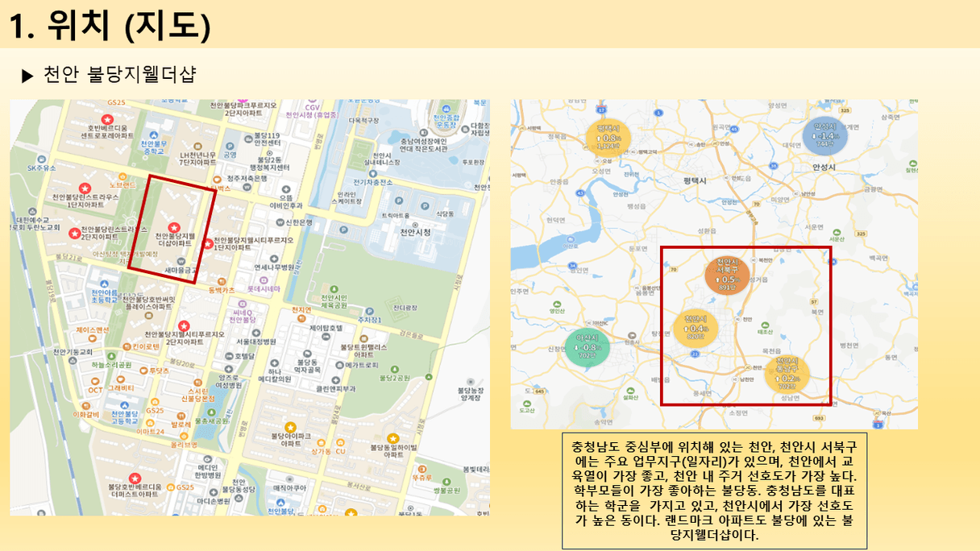Click the CU convenience store icon

[340, 442]
